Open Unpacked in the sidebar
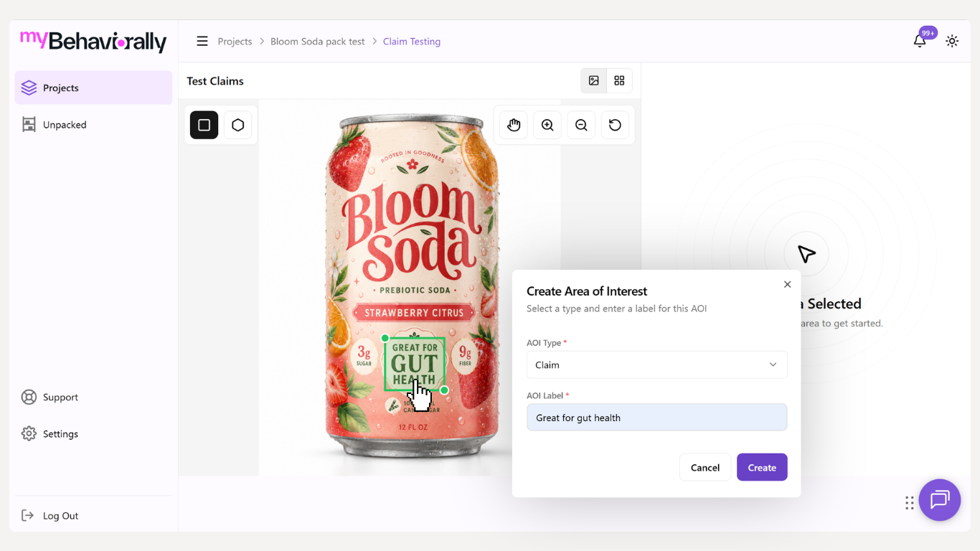Image resolution: width=980 pixels, height=551 pixels. 93,125
